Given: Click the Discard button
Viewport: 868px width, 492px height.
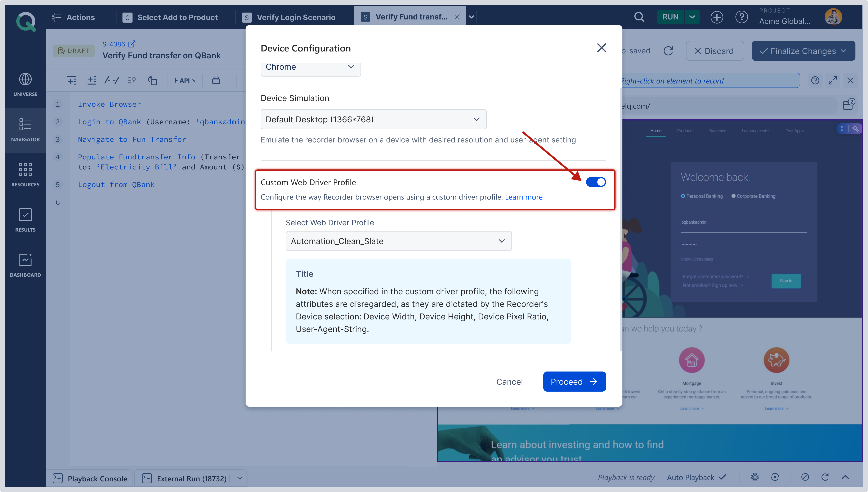Looking at the screenshot, I should [715, 51].
